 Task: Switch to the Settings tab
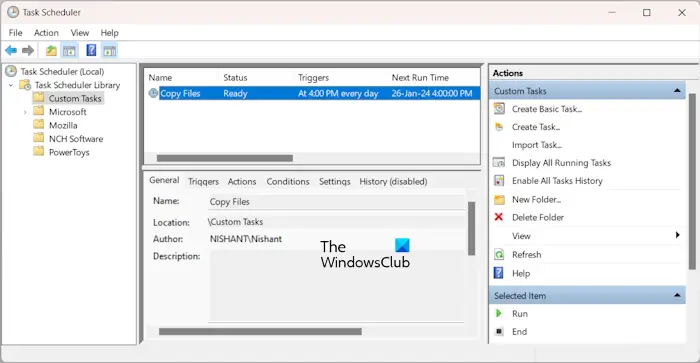click(334, 181)
